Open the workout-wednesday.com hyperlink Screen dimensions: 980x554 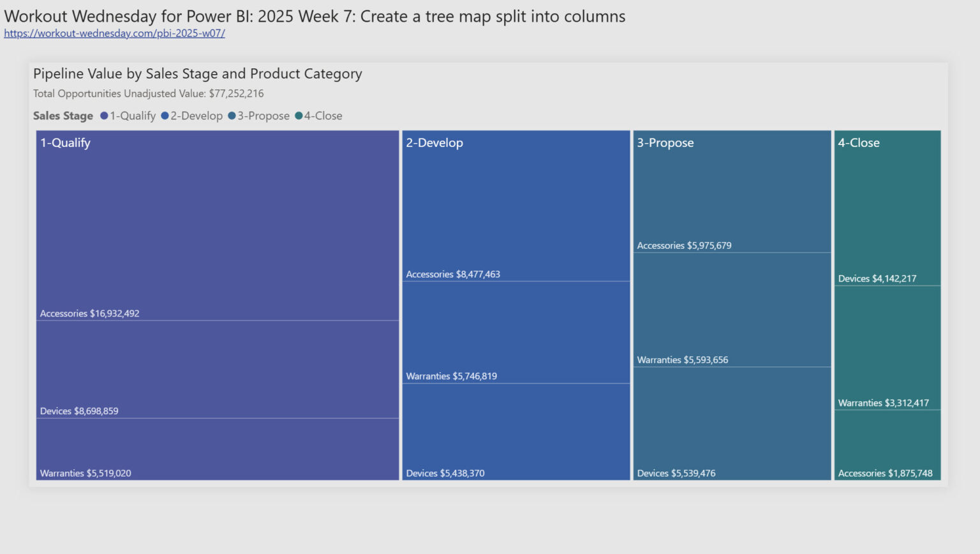(114, 33)
